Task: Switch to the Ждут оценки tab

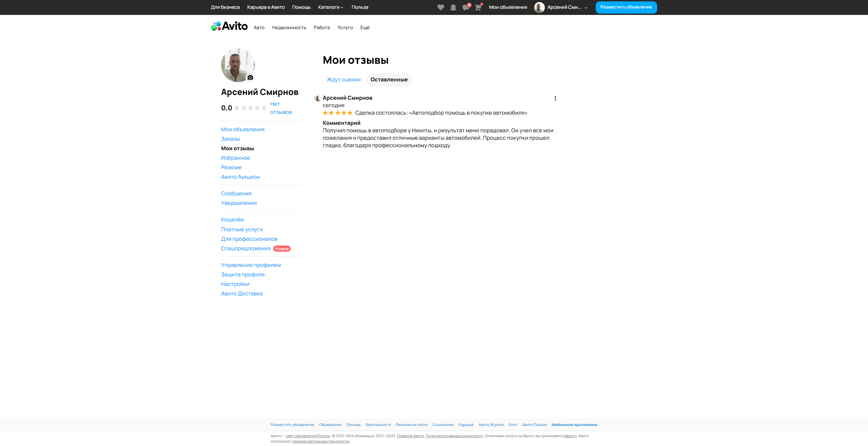Action: pyautogui.click(x=343, y=80)
